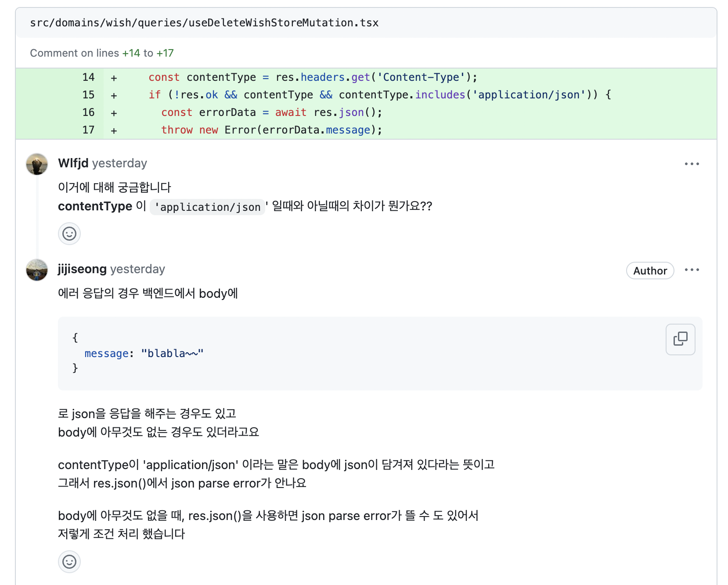Screen dimensions: 728x585
Task: Open the +17 line reference link
Action: [164, 53]
